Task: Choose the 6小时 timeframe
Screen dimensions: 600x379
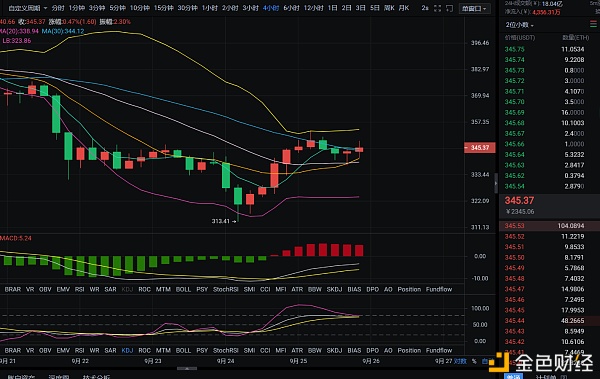Action: tap(291, 8)
